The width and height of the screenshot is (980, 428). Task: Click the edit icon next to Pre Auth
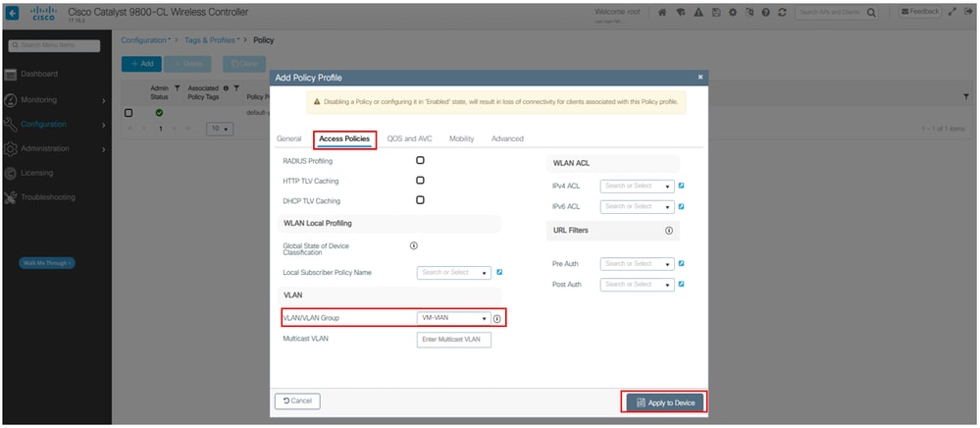click(x=681, y=263)
